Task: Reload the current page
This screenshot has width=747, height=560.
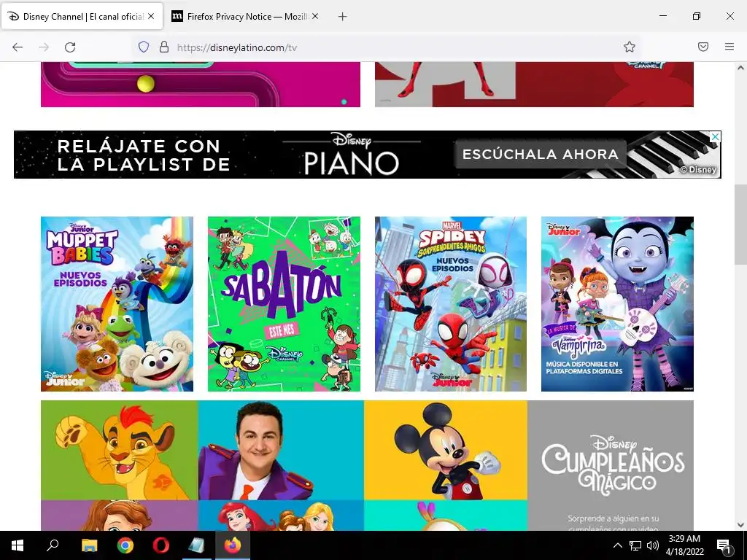Action: [x=70, y=47]
